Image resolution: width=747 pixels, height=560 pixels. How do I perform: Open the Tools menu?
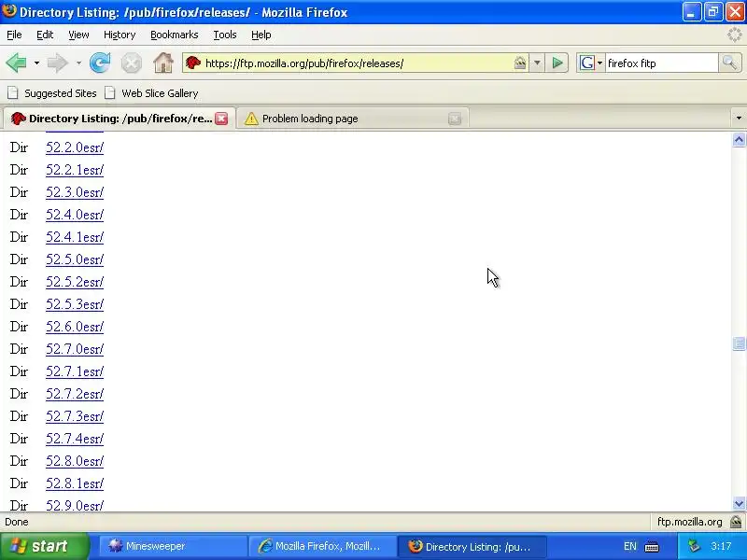[x=225, y=35]
